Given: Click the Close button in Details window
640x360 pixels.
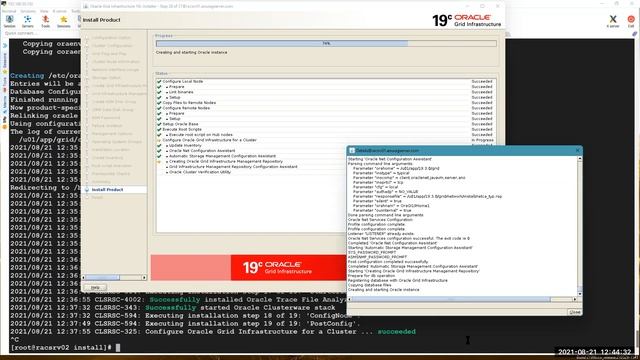Looking at the screenshot, I should [x=575, y=312].
